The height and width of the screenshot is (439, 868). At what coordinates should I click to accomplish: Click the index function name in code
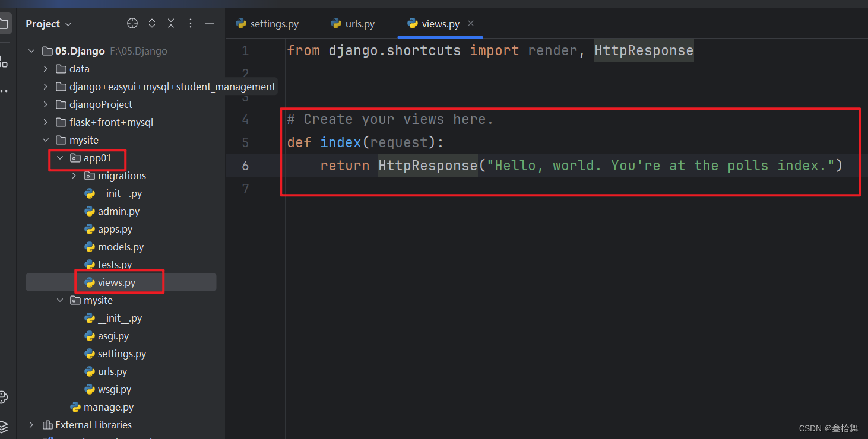[x=341, y=142]
